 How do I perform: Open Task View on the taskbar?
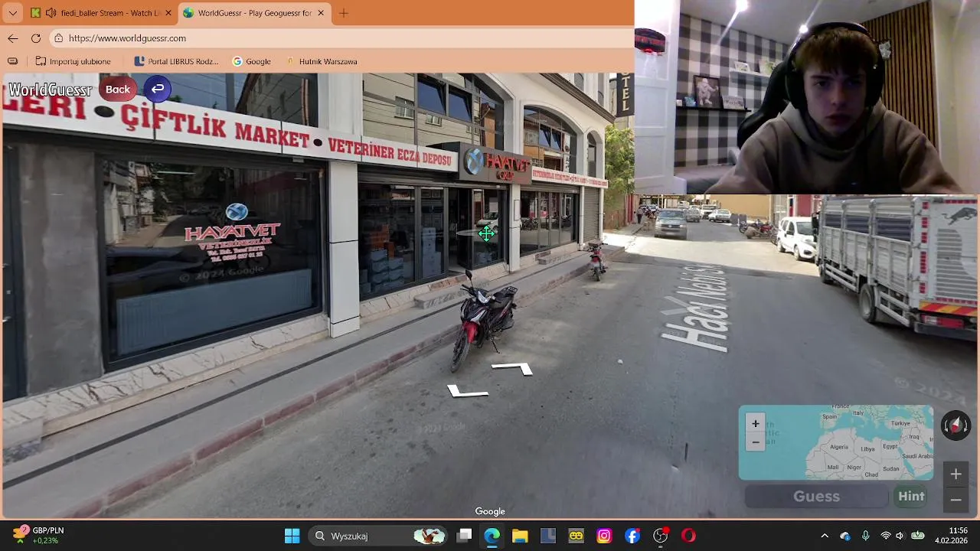pos(464,536)
